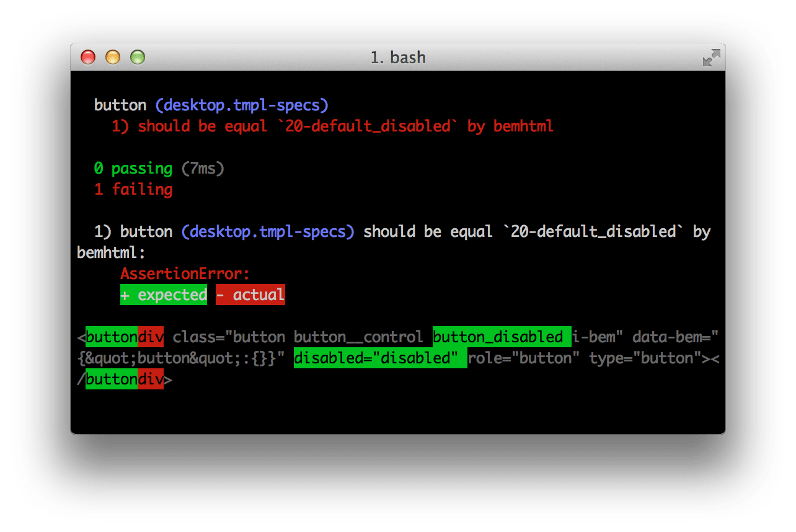Viewport: 796px width, 532px height.
Task: Click the yellow minimize window button
Action: (113, 58)
